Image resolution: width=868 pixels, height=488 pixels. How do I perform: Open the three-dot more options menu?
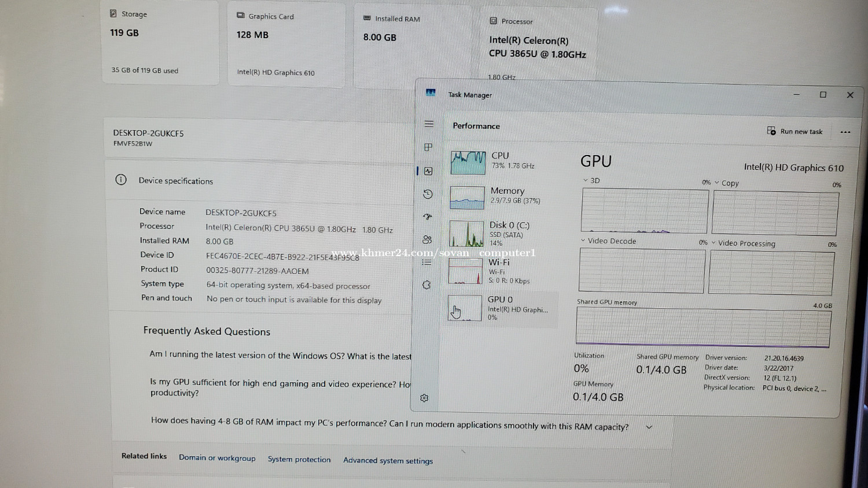pos(845,132)
